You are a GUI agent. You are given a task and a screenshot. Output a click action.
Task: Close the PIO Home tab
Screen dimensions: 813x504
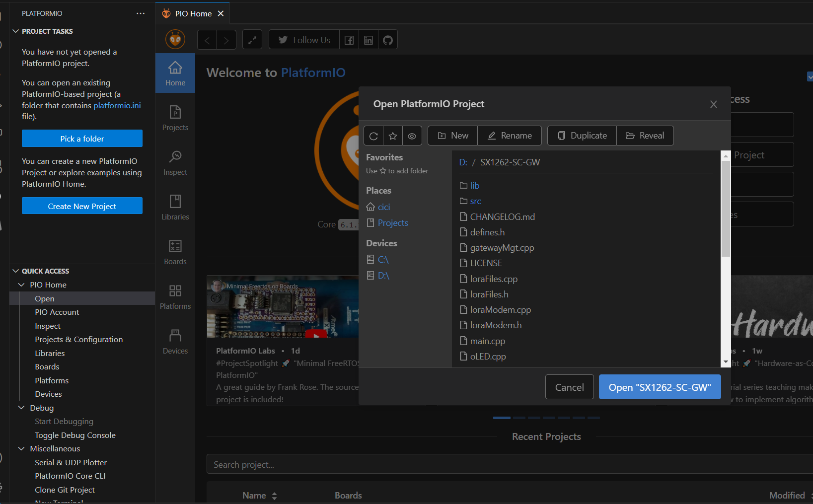click(x=221, y=13)
